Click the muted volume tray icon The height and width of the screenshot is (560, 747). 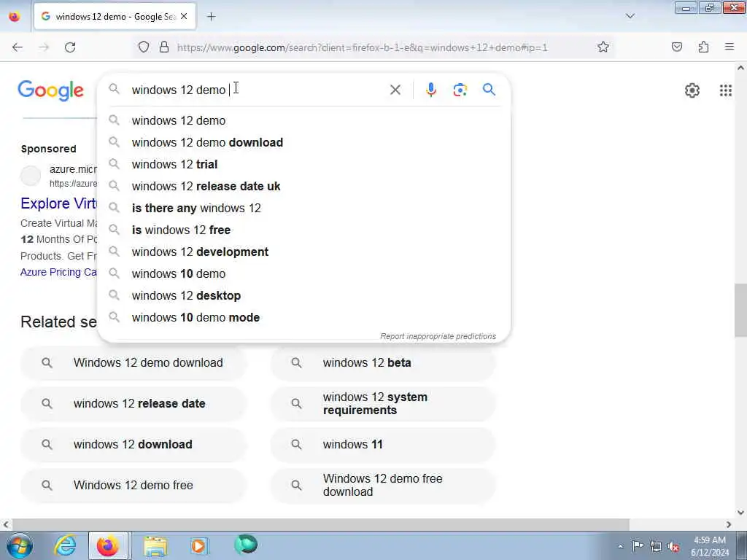click(673, 547)
